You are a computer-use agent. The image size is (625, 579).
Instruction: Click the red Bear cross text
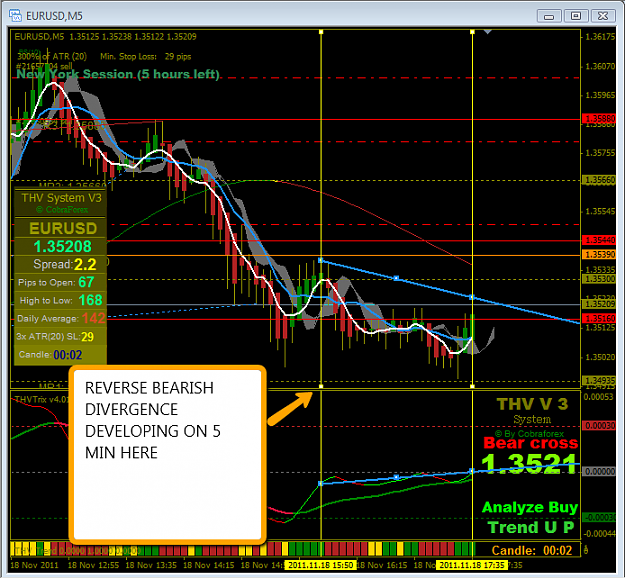531,443
